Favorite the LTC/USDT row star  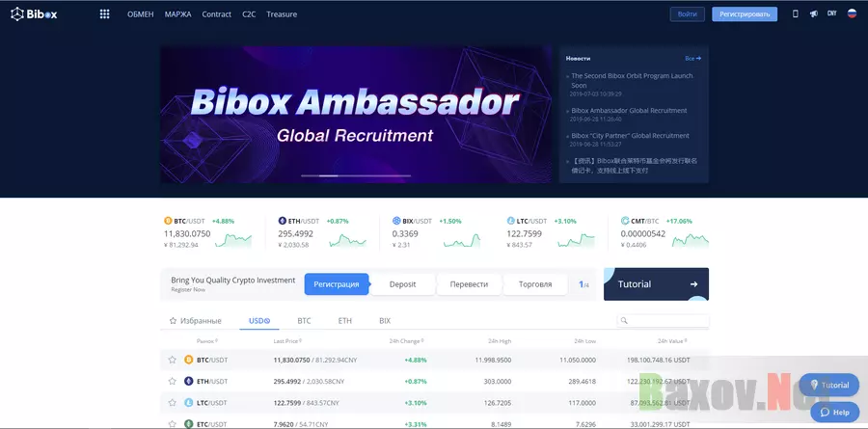coord(173,402)
